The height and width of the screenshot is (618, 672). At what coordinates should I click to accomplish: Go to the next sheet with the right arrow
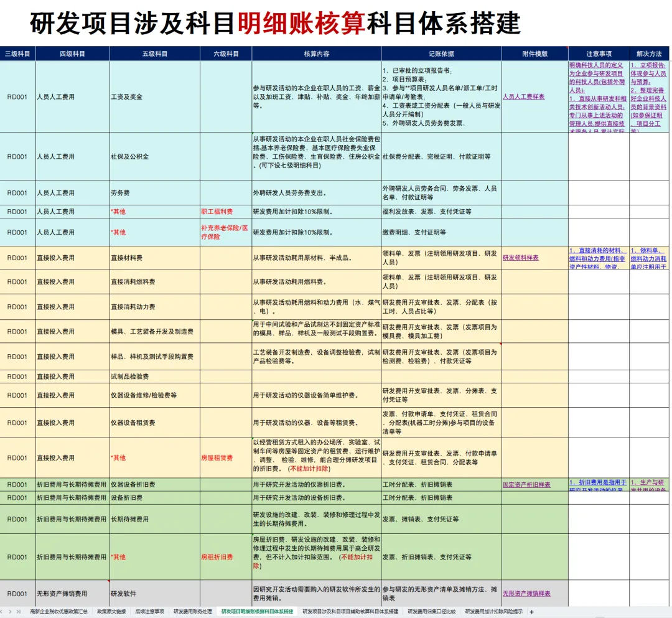11,612
